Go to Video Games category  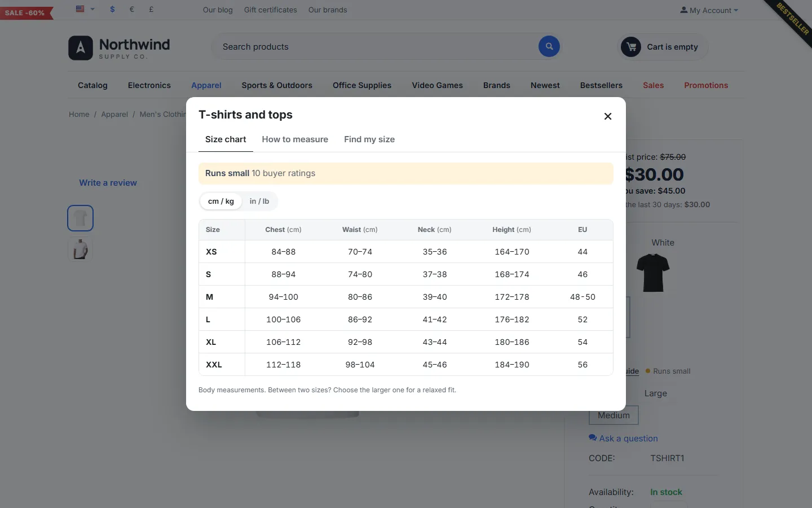pos(438,85)
